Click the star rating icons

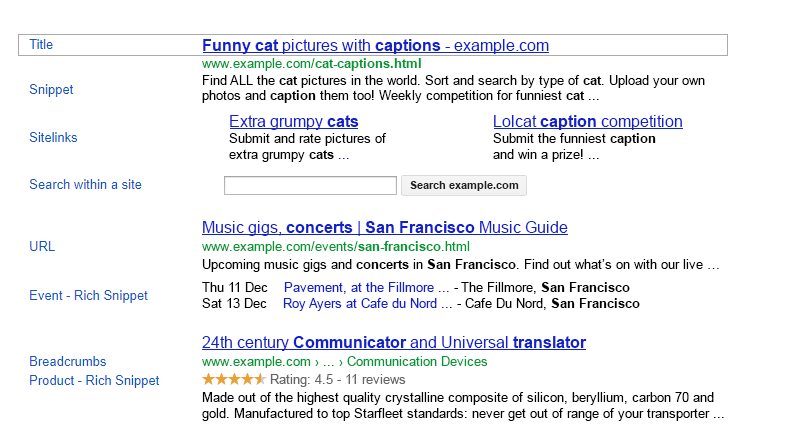234,379
